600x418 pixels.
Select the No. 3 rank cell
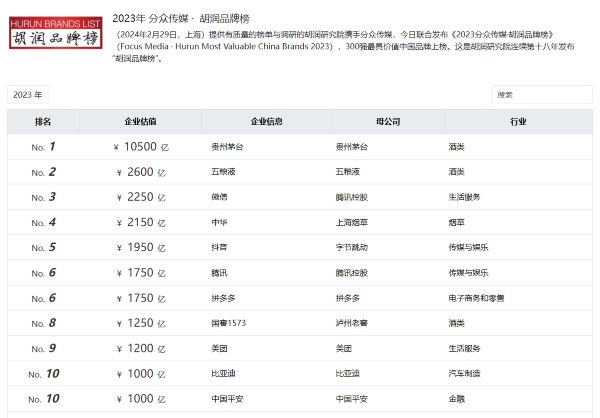43,197
